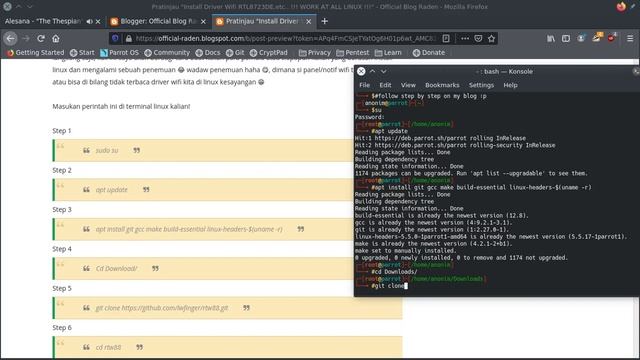
Task: Close the Konsole window
Action: pos(361,71)
